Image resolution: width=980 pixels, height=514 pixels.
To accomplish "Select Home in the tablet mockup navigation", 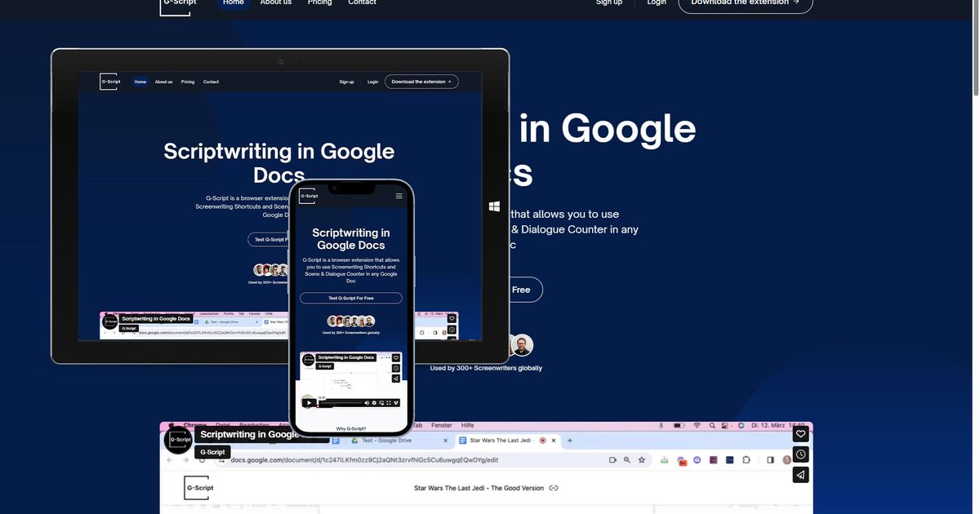I will 140,82.
